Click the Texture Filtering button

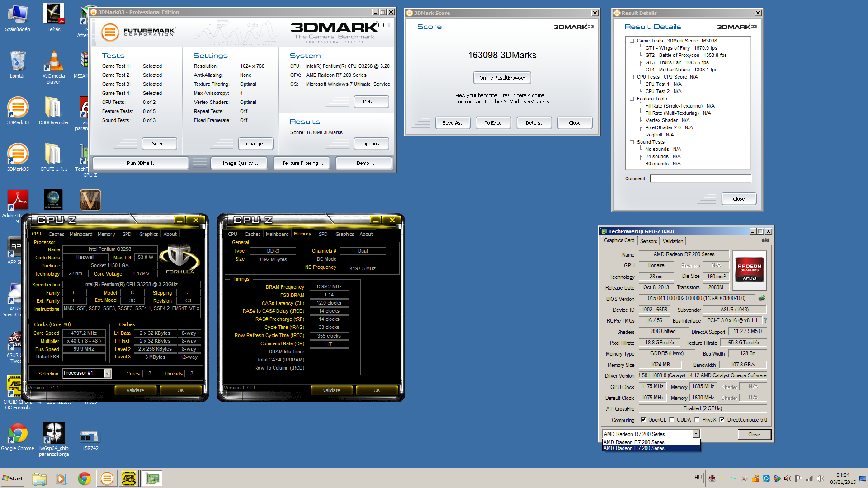coord(302,163)
